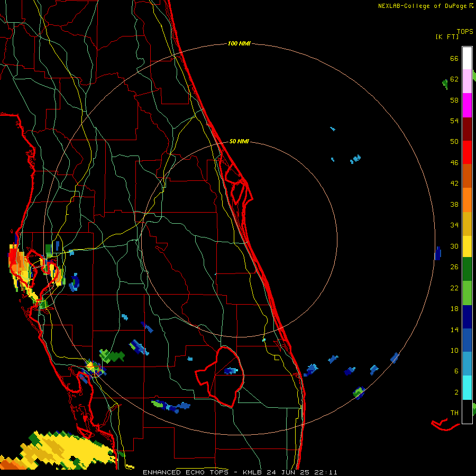This screenshot has height=476, width=476.
Task: Select the navy blue legend swatch
Action: [x=467, y=317]
